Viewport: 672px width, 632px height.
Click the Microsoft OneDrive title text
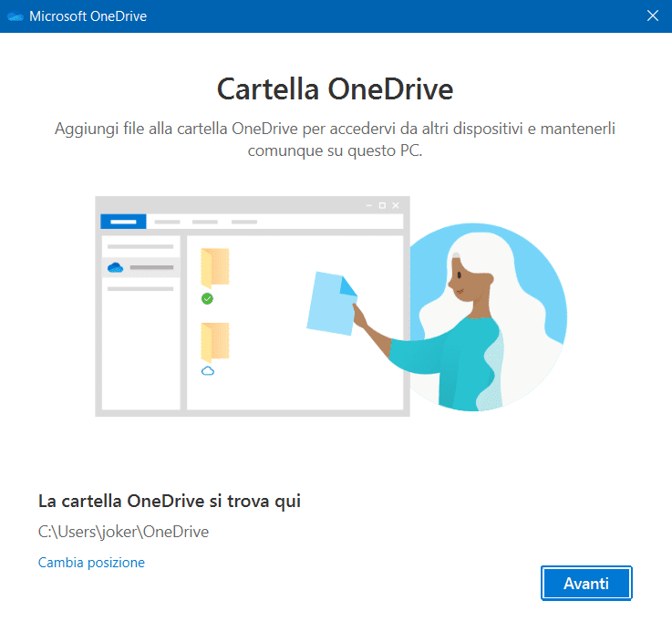(x=88, y=16)
